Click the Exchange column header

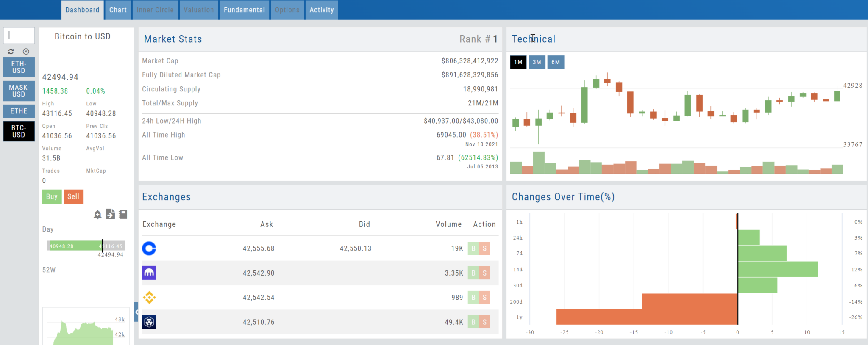coord(159,224)
